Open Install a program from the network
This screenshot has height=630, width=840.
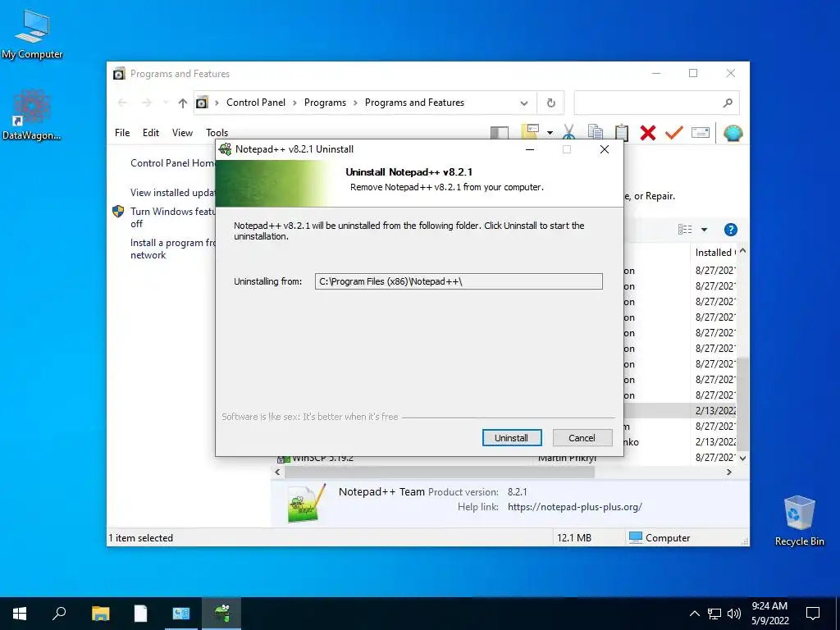coord(172,249)
